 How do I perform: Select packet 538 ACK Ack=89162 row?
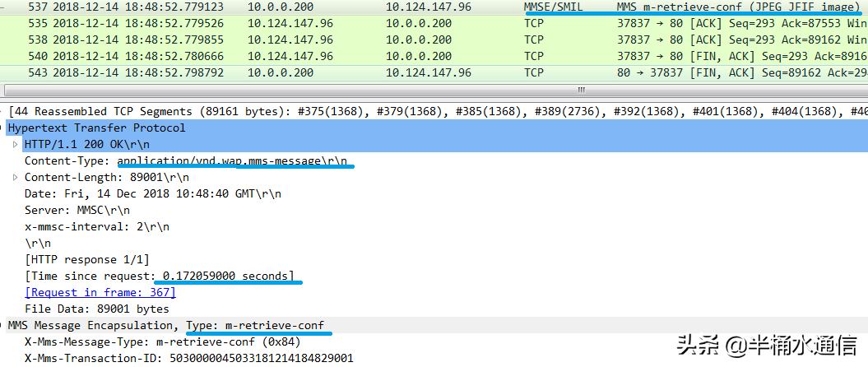pos(434,39)
